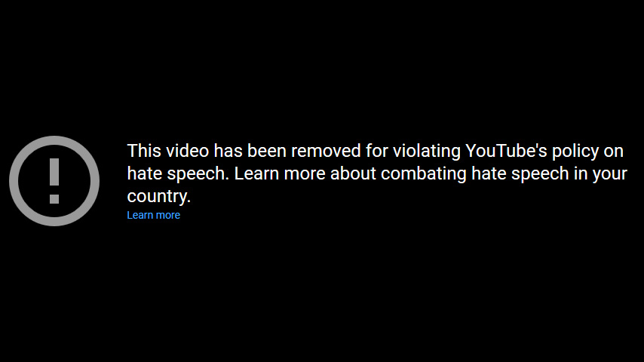Click the words in your at line end
Viewport: 644px width, 362px height.
point(600,173)
